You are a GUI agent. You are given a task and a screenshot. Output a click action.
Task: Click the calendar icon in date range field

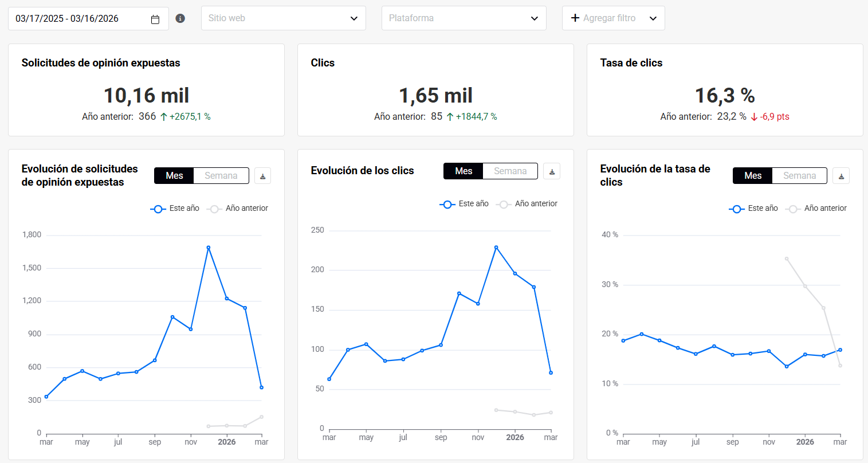[155, 19]
